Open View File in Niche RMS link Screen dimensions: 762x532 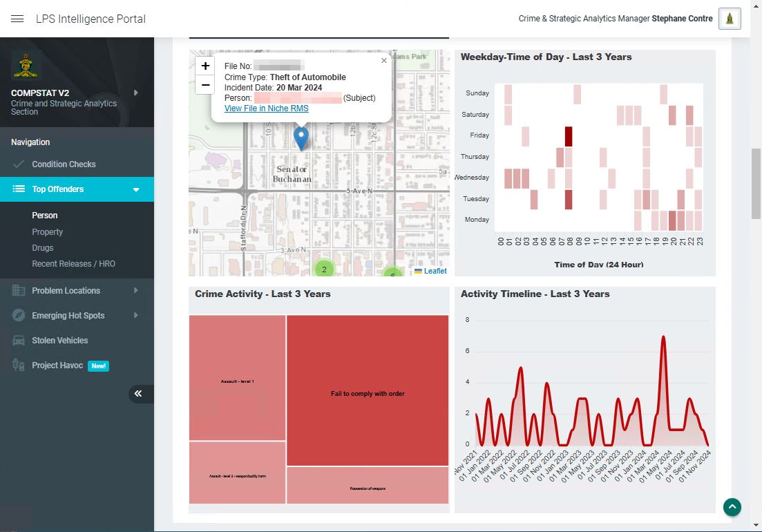pos(266,108)
